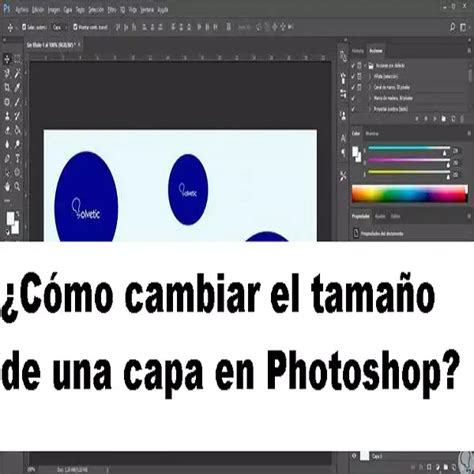Viewport: 474px width, 474px height.
Task: Select the Magic Wand tool
Action: pyautogui.click(x=17, y=73)
